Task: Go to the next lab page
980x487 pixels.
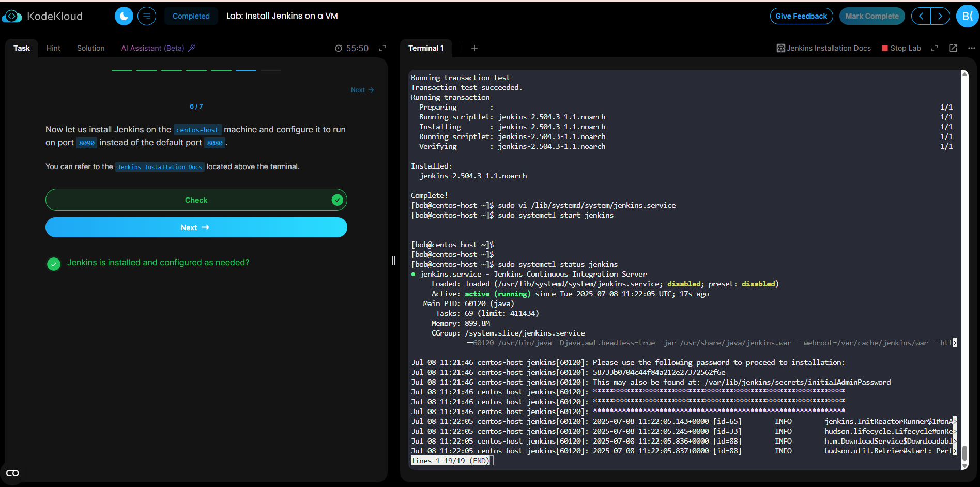Action: (940, 16)
